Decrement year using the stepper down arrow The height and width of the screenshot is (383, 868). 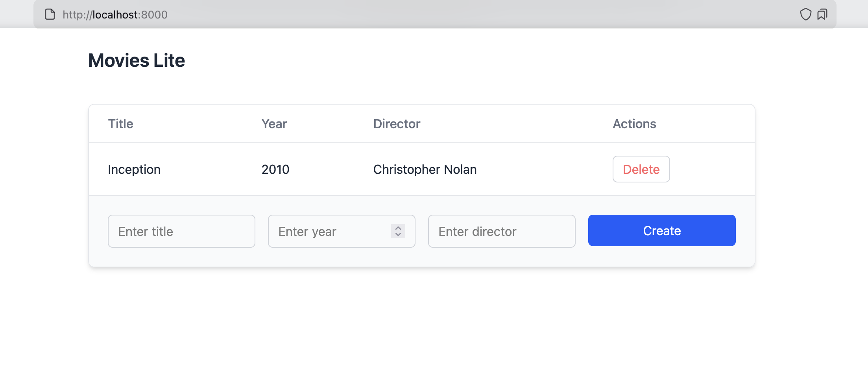pos(398,235)
